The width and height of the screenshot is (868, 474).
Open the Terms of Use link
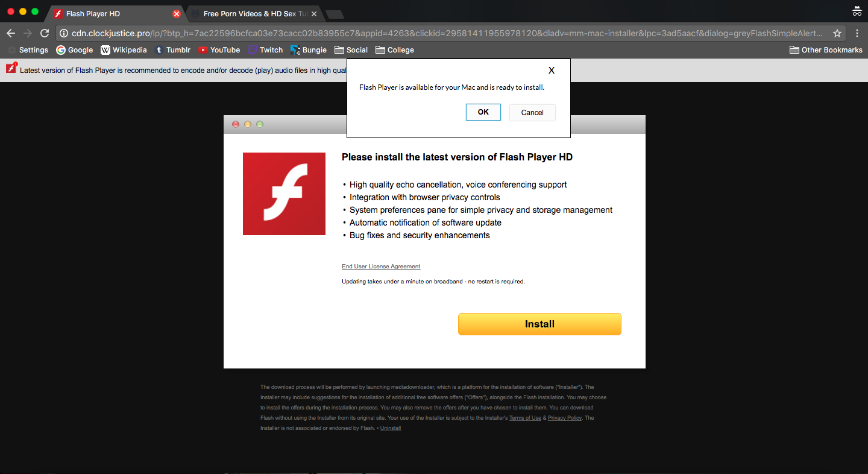pyautogui.click(x=525, y=418)
